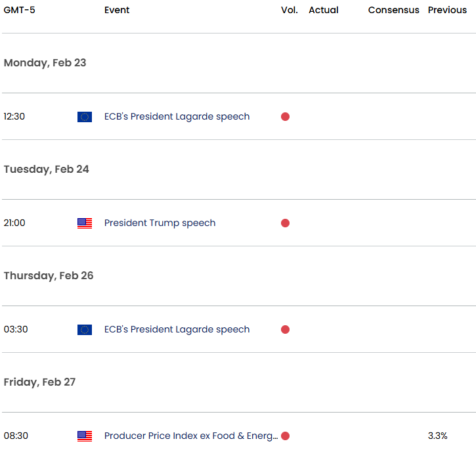Click the US flag beside President Trump speech

coord(84,223)
